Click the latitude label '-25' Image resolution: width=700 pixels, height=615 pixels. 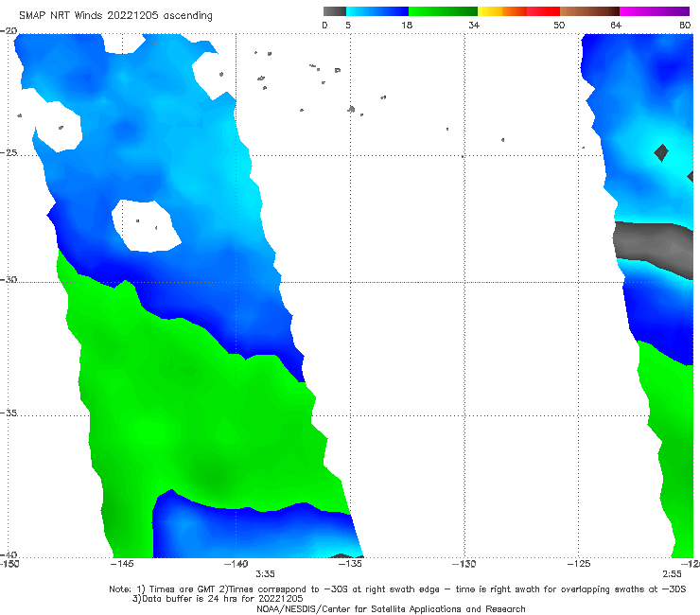[x=9, y=152]
